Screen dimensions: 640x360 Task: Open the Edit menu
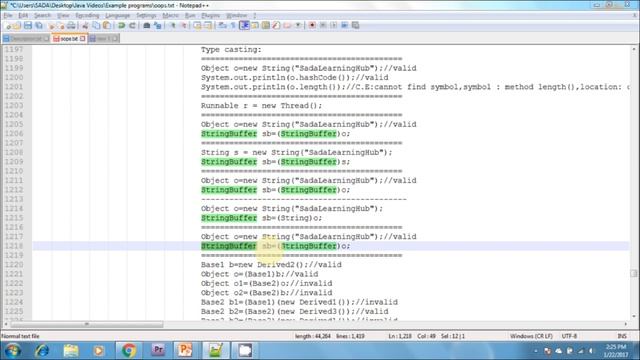tap(23, 16)
